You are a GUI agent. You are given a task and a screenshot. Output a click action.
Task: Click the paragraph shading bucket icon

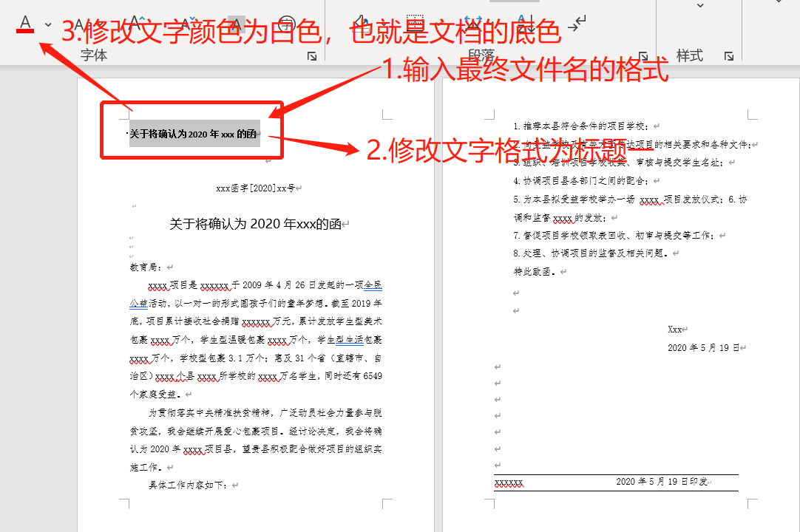[x=361, y=23]
